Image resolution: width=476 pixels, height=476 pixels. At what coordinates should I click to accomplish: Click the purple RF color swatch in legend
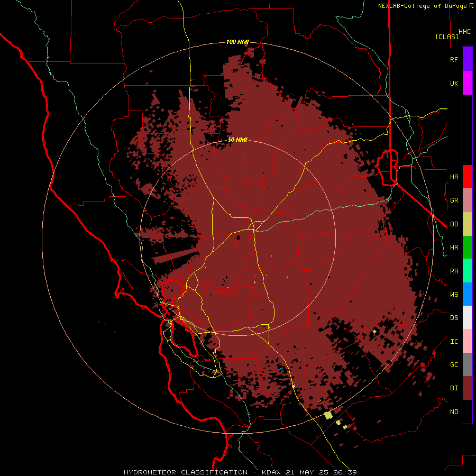tap(467, 59)
